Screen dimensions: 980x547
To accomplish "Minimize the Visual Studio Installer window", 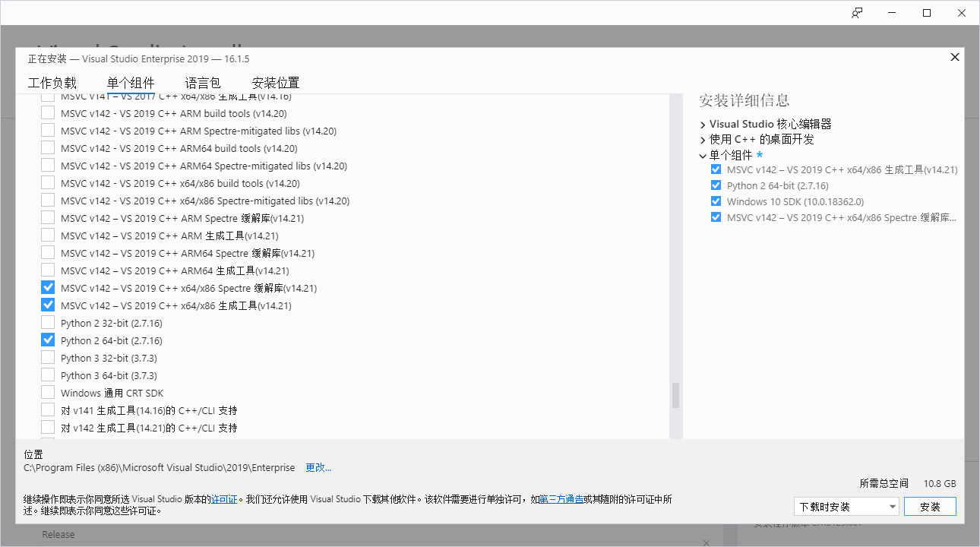I will [x=892, y=13].
